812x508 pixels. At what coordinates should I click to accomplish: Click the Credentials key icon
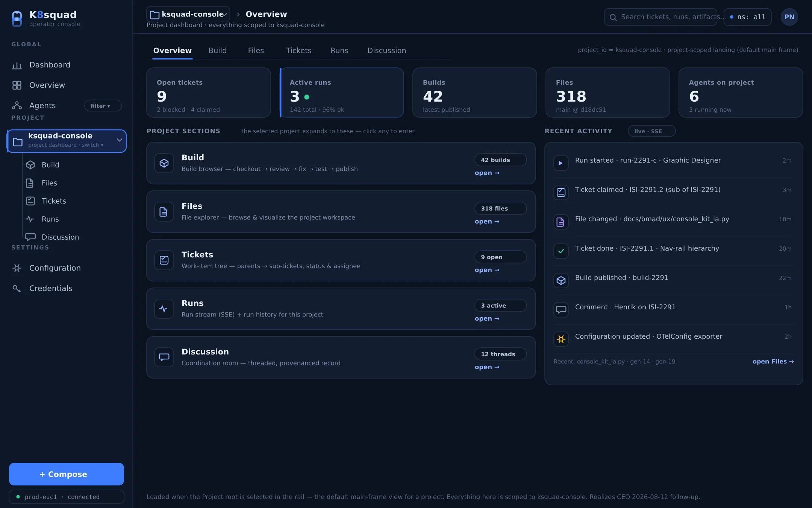tap(17, 289)
